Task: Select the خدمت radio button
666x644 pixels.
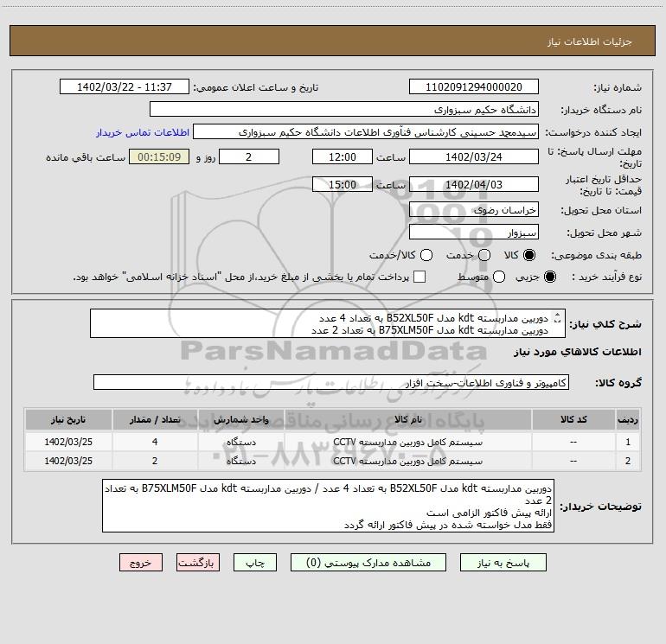Action: tap(484, 255)
